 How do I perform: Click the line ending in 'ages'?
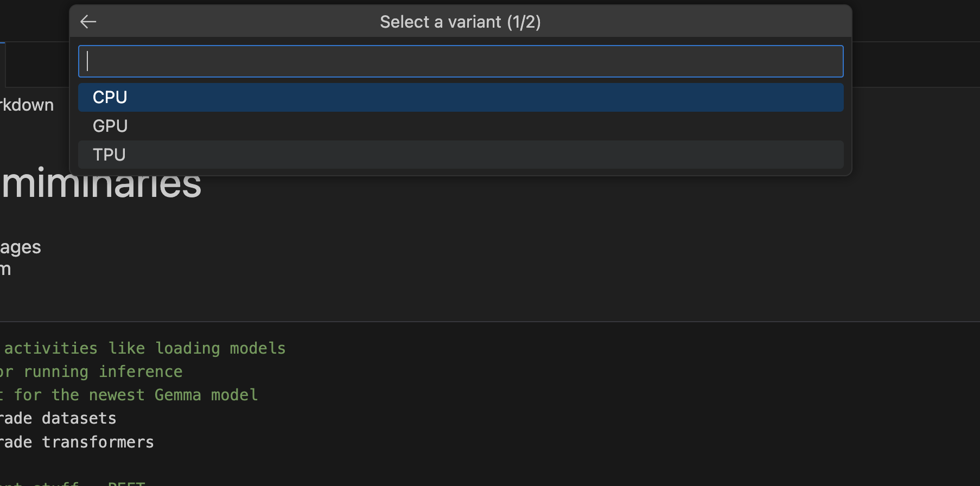point(21,247)
